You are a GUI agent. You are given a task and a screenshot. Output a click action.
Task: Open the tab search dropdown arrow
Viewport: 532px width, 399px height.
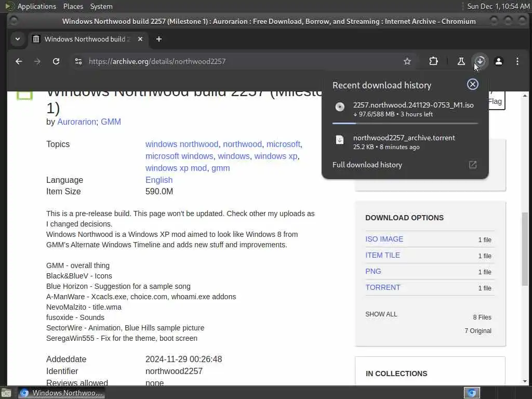[18, 39]
